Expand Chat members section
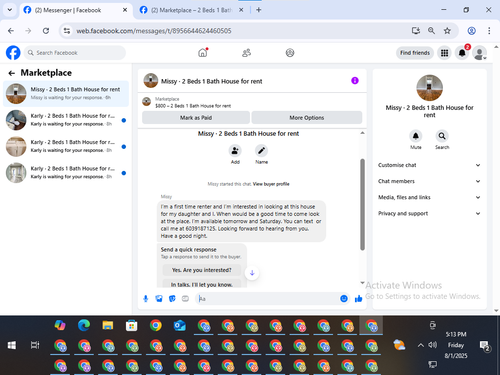The image size is (500, 375). pos(429,181)
